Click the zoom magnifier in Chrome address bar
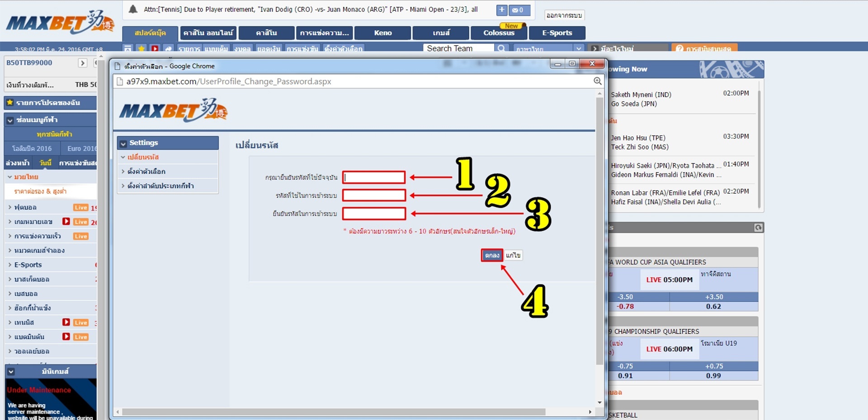Viewport: 868px width, 420px height. [x=597, y=81]
